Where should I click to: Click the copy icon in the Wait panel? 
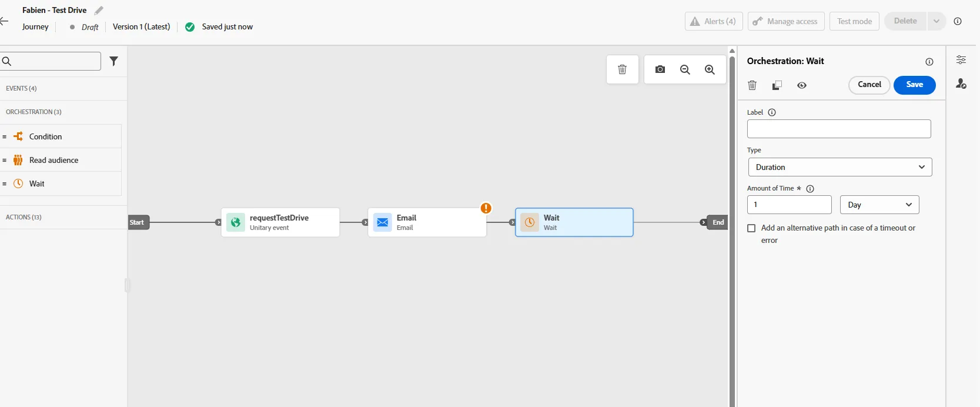coord(777,85)
